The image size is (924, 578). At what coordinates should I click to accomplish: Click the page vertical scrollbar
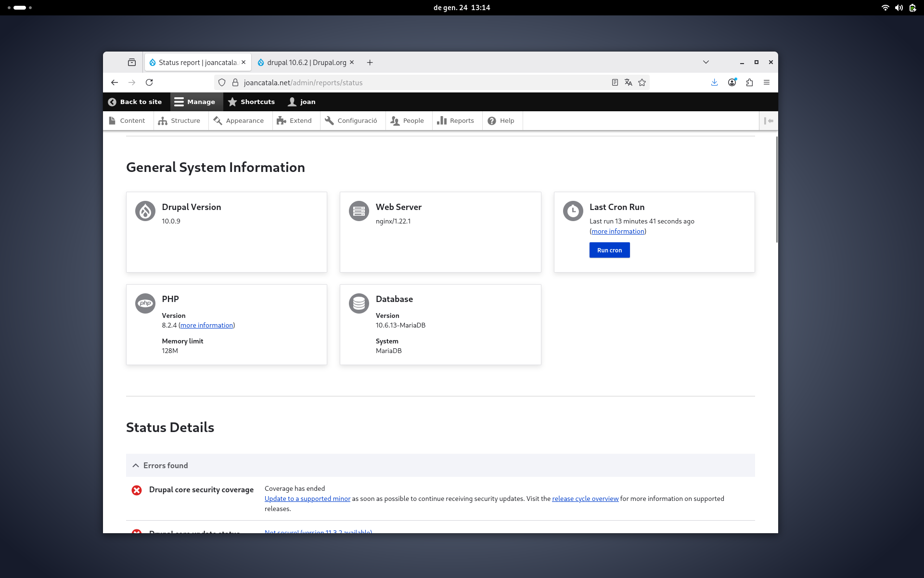(776, 190)
